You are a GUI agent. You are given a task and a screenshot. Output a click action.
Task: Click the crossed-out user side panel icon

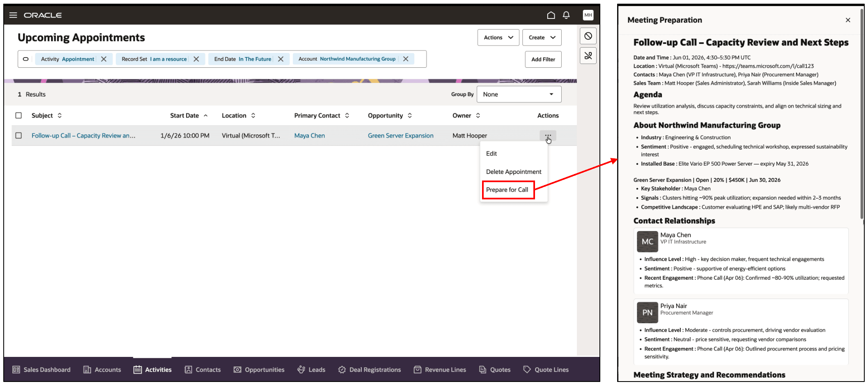click(x=588, y=55)
